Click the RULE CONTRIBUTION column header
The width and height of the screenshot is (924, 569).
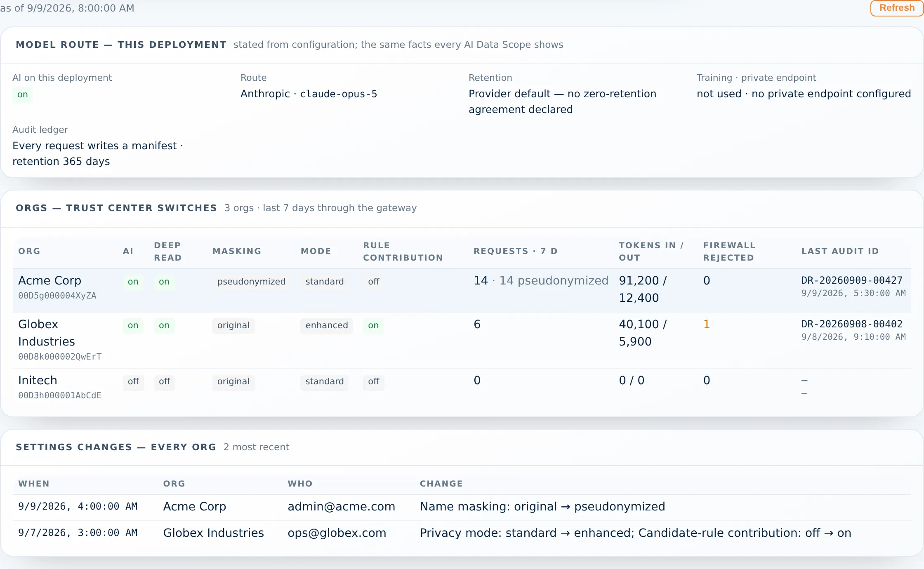(x=403, y=252)
